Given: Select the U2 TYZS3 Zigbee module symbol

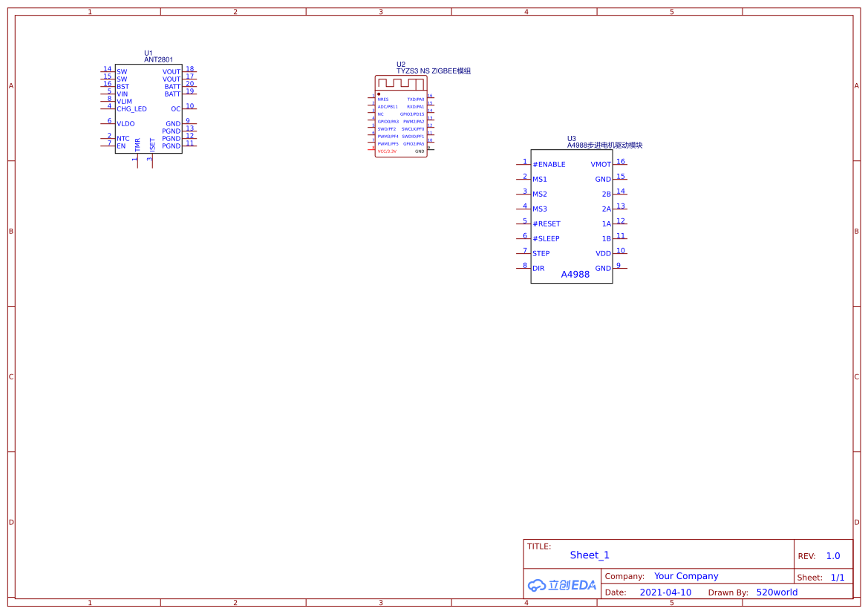Looking at the screenshot, I should click(401, 117).
